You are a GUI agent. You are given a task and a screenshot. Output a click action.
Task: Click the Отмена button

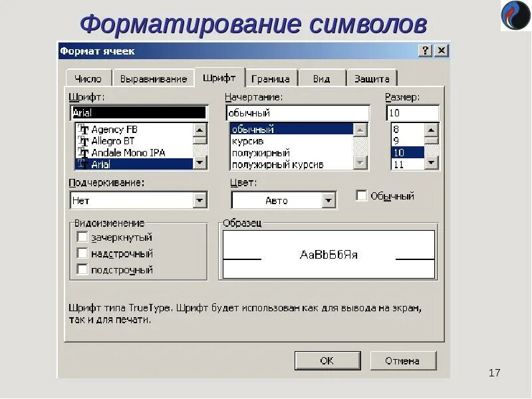click(403, 360)
